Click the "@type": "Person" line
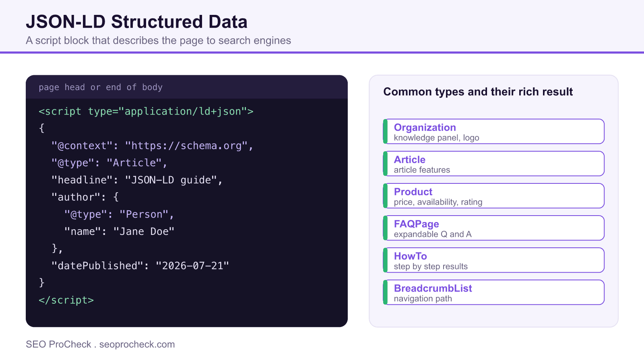The width and height of the screenshot is (644, 362). tap(119, 214)
